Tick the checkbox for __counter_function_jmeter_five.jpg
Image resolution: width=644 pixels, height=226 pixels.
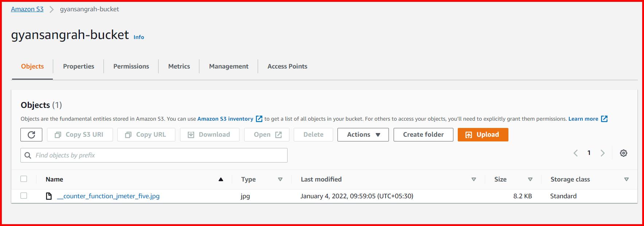pyautogui.click(x=24, y=195)
